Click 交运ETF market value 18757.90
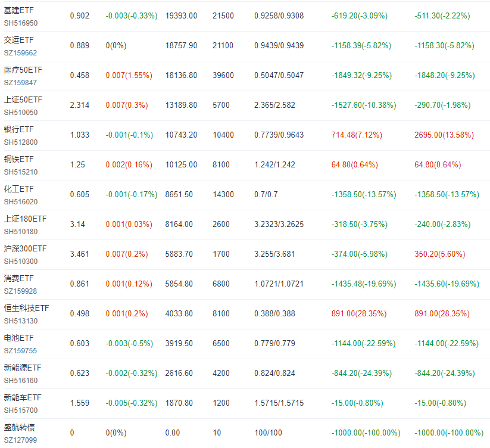490x448 pixels. (181, 46)
